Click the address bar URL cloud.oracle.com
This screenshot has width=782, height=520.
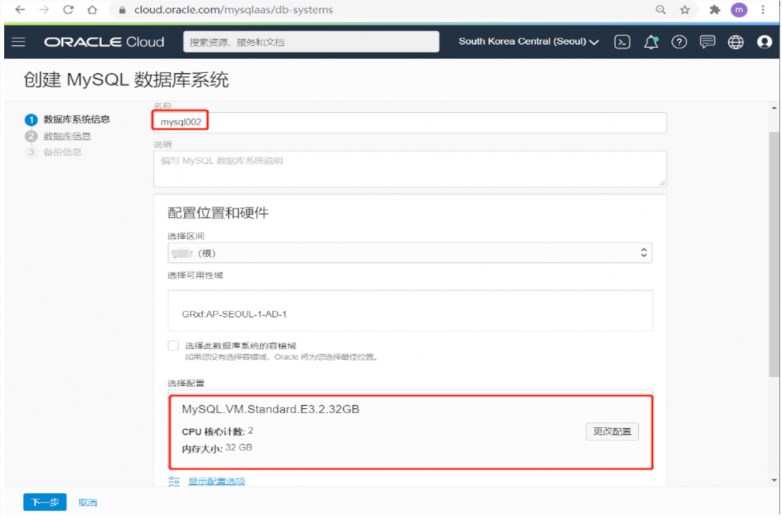coord(233,9)
